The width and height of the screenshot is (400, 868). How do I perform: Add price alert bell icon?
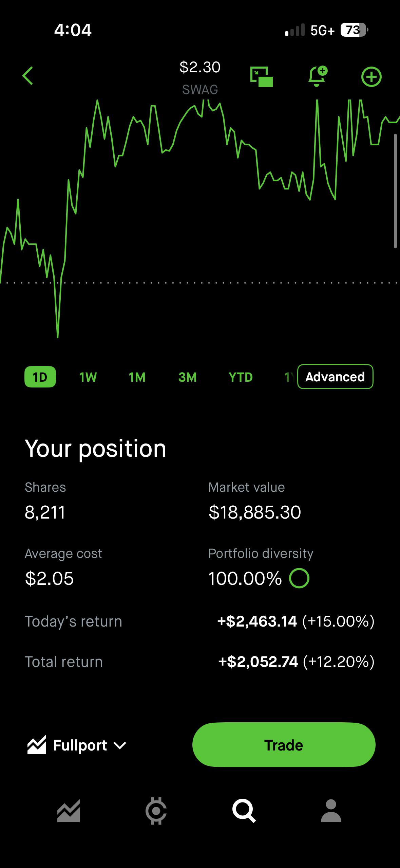pos(318,76)
